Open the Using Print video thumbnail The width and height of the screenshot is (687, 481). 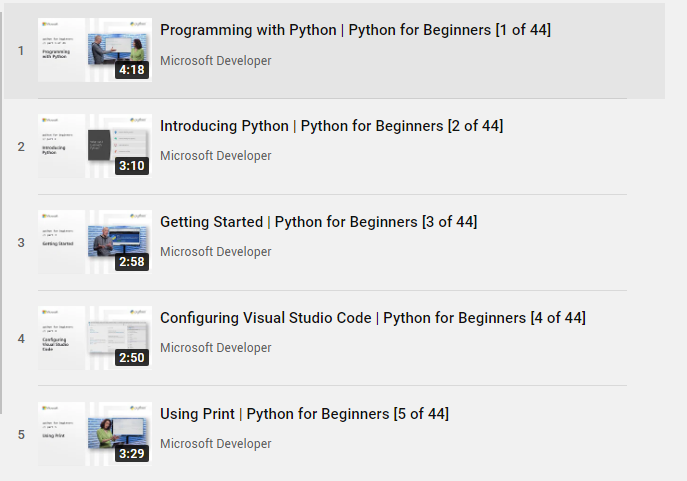(x=94, y=434)
